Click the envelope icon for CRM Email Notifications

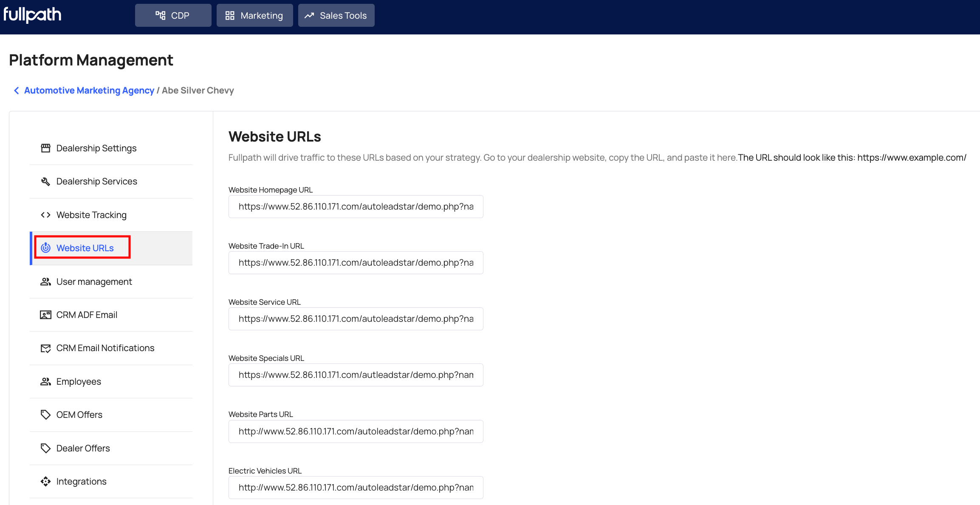(45, 348)
